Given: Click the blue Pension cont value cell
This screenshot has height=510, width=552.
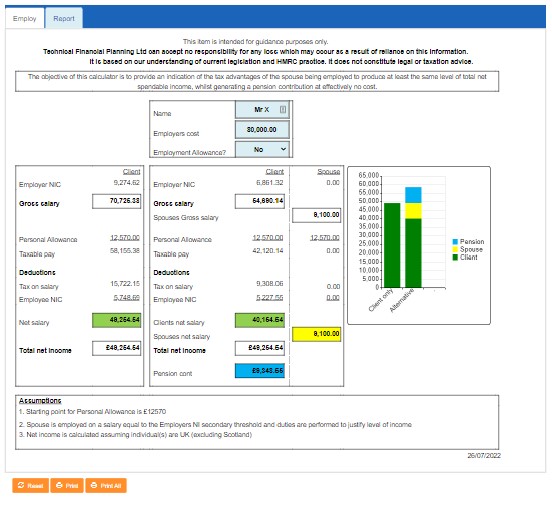Looking at the screenshot, I should (x=260, y=371).
